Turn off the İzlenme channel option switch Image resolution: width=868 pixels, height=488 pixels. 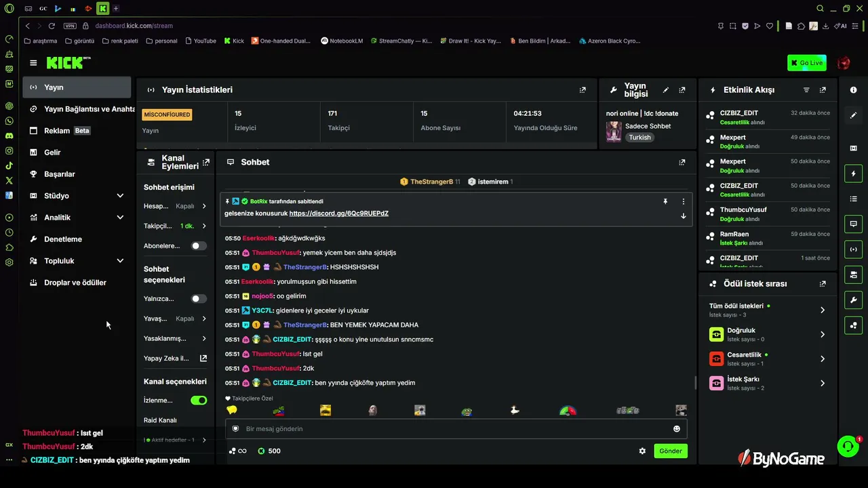click(199, 401)
